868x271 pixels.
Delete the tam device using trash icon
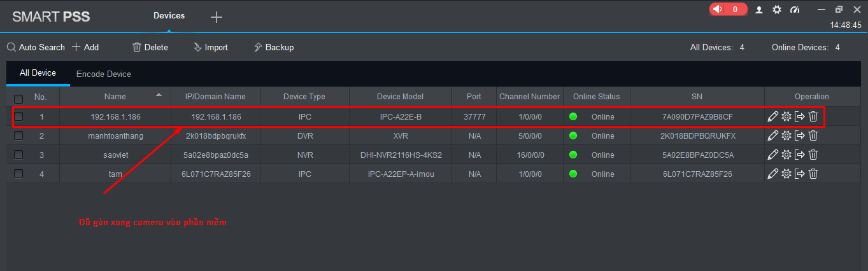click(x=813, y=174)
